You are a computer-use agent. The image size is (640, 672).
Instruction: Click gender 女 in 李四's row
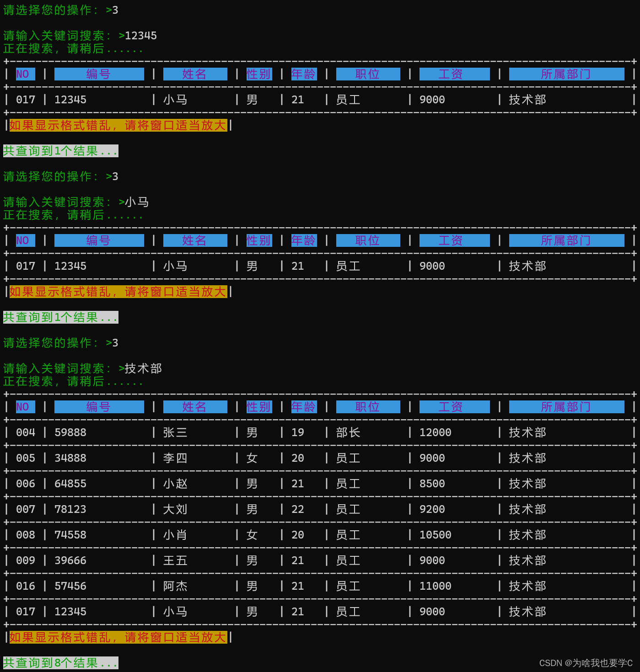252,458
